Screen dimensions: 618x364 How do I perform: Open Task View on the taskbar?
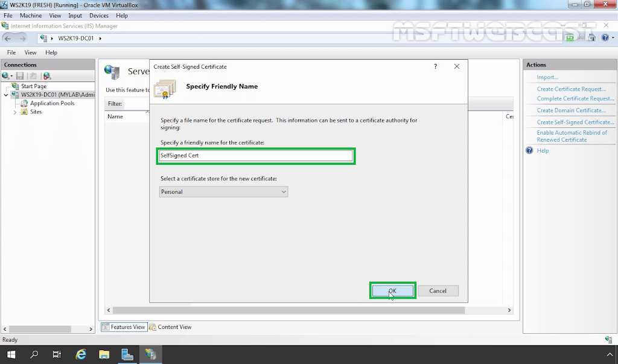click(x=57, y=354)
